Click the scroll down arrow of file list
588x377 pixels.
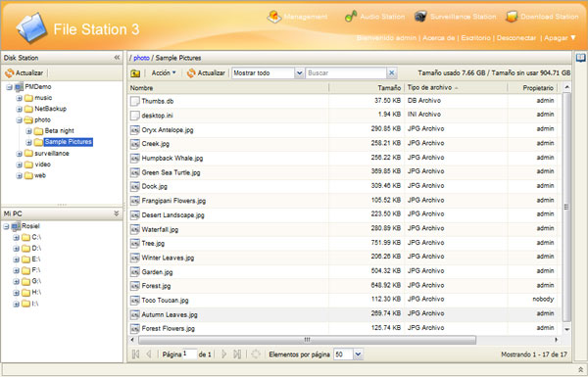point(566,329)
